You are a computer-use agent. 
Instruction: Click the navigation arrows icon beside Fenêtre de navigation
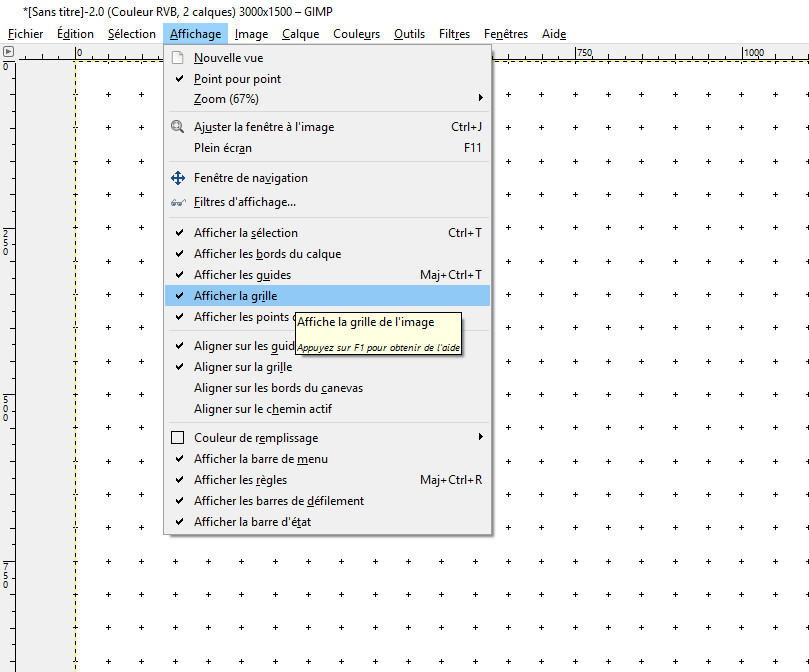pos(177,178)
